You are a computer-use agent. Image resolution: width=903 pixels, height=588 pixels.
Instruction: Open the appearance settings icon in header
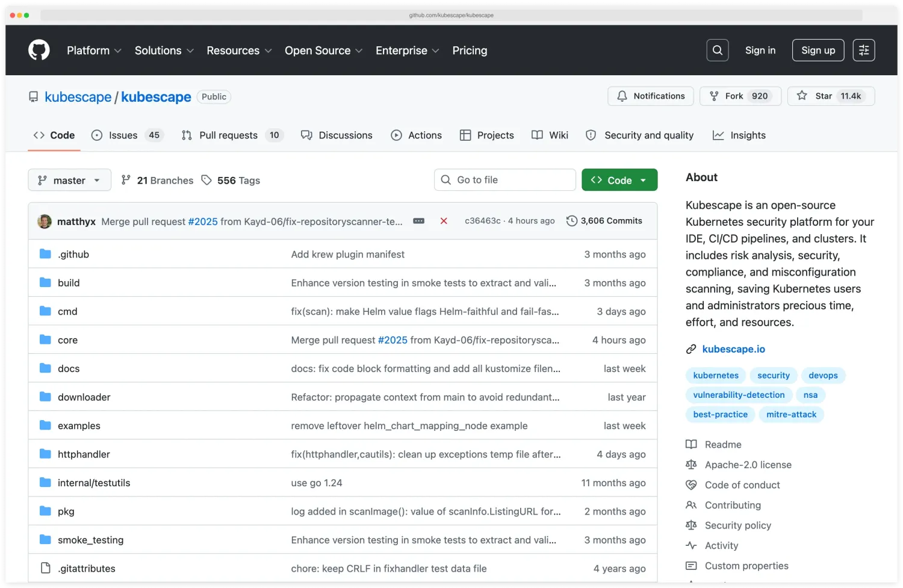pyautogui.click(x=863, y=51)
